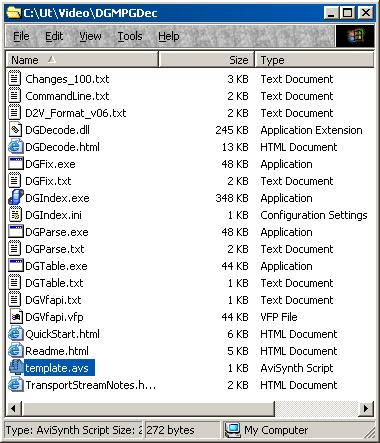Select the DGTable.txt file name
The width and height of the screenshot is (380, 443).
(x=54, y=283)
